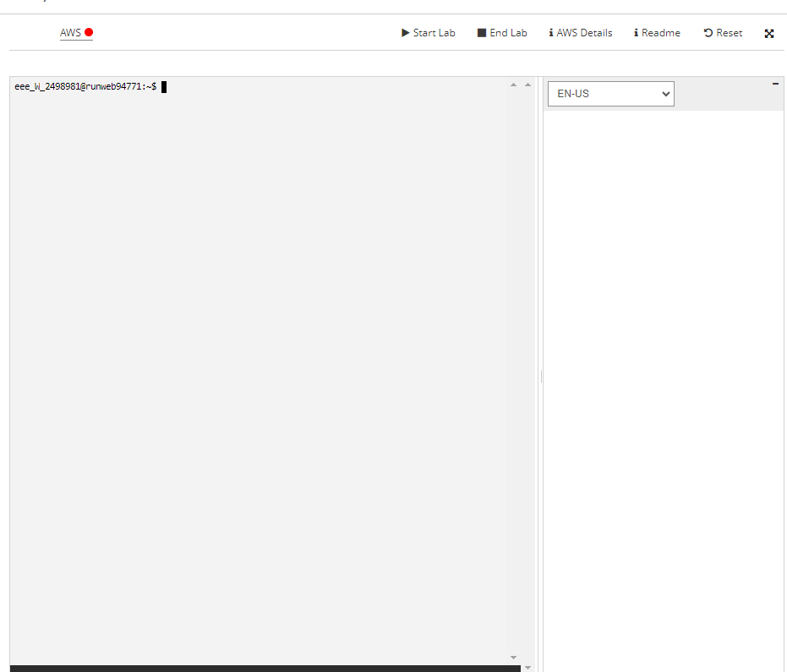Click the red AWS status indicator dot
787x672 pixels.
pyautogui.click(x=89, y=33)
